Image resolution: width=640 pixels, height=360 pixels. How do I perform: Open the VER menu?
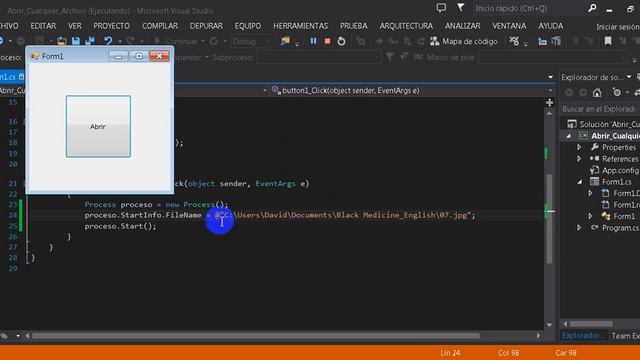coord(75,26)
